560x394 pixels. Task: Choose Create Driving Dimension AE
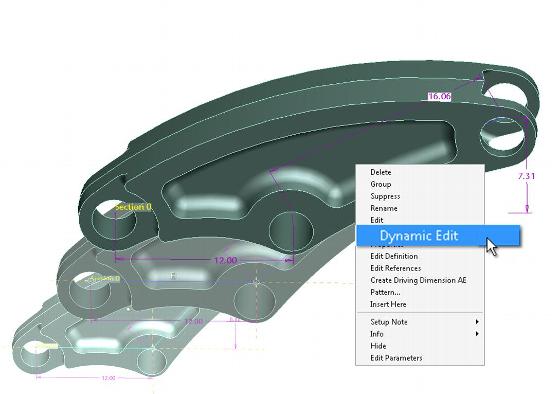point(418,280)
